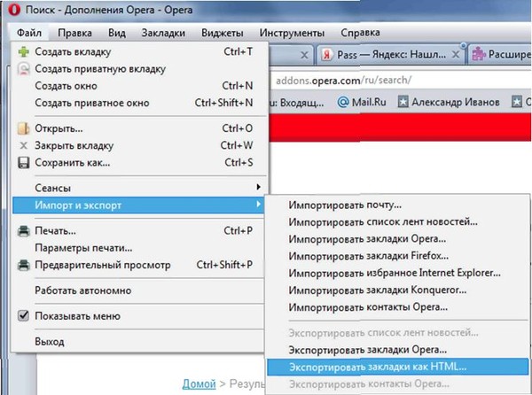532x395 pixels.
Task: Open the Файл menu
Action: [29, 33]
